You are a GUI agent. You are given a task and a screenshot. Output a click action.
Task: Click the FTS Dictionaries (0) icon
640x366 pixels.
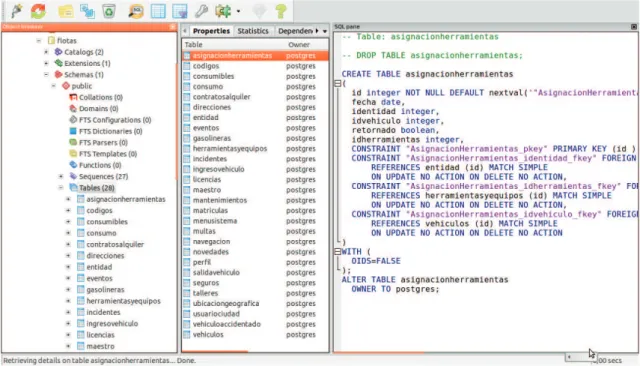pyautogui.click(x=73, y=131)
